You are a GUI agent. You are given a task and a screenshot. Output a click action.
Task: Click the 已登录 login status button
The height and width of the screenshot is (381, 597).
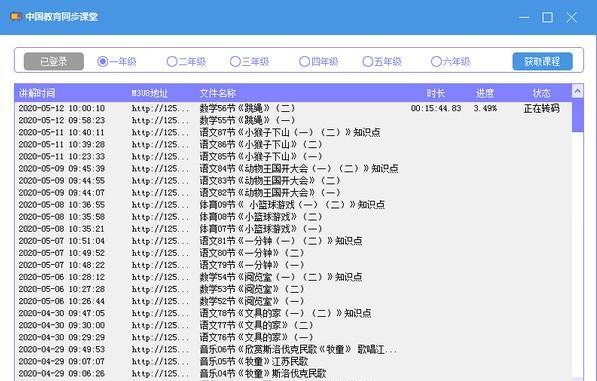(x=54, y=61)
